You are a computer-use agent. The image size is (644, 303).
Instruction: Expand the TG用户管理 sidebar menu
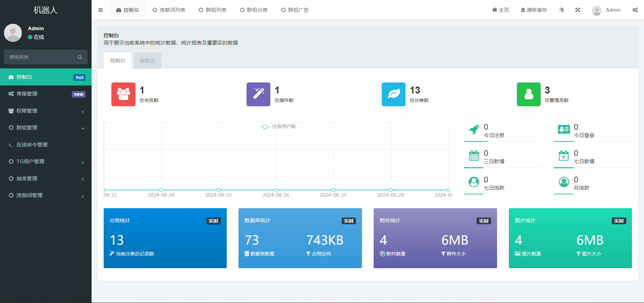pos(46,162)
